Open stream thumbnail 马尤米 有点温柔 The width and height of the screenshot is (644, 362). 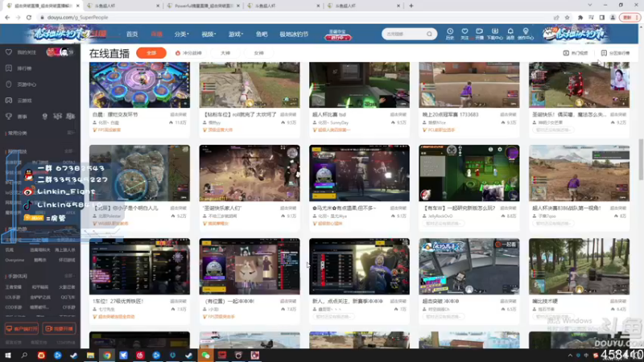(359, 173)
